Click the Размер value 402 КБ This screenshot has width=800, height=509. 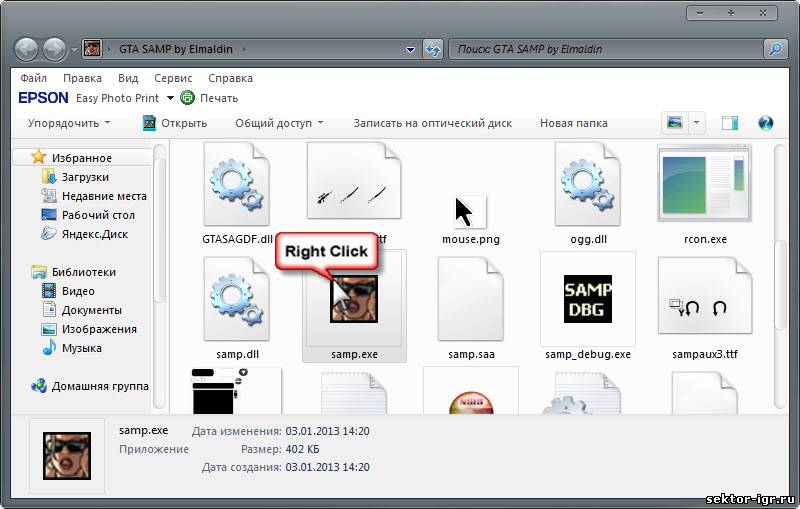coord(302,449)
